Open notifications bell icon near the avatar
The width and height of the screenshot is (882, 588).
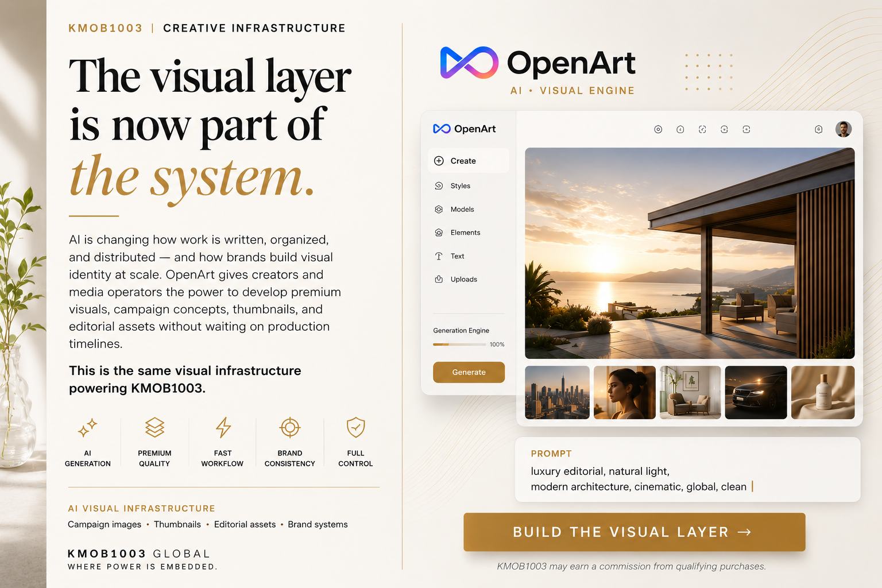(819, 129)
